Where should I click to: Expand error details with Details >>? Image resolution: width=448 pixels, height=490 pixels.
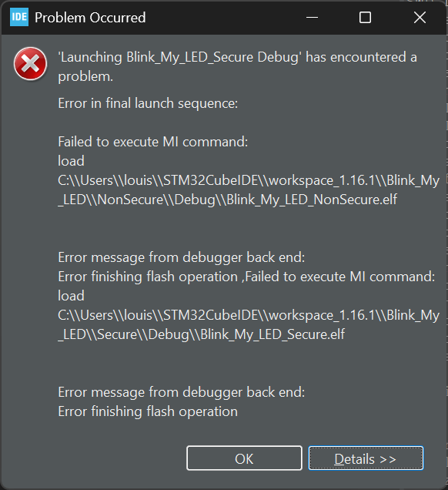(x=366, y=458)
